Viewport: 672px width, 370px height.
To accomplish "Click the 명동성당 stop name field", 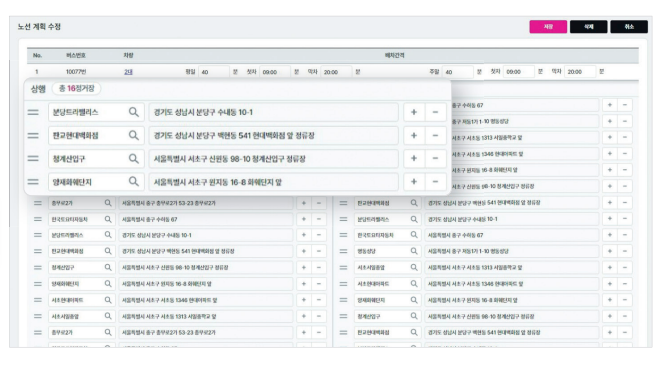I will tap(387, 251).
